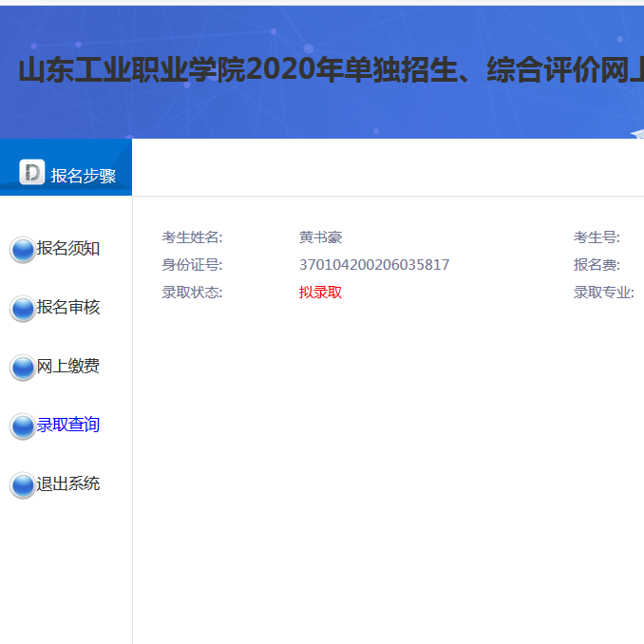Image resolution: width=644 pixels, height=644 pixels.
Task: Click the 考生号: label
Action: [597, 237]
